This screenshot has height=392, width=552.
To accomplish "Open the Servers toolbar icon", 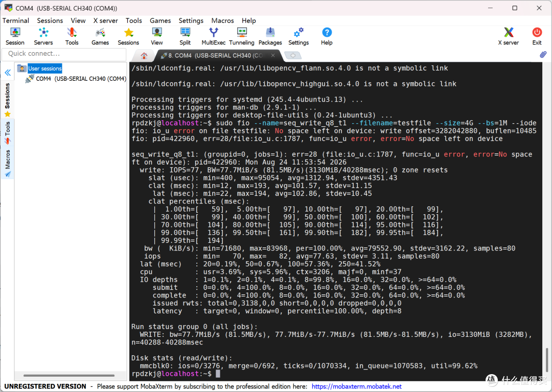I will (43, 37).
